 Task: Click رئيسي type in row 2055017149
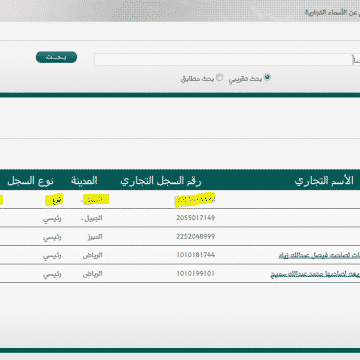pyautogui.click(x=53, y=219)
